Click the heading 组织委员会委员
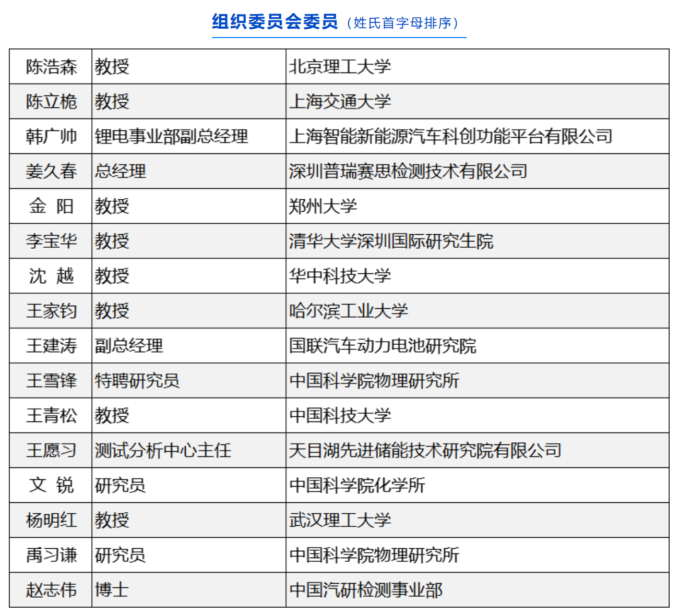This screenshot has width=679, height=616. coord(275,22)
